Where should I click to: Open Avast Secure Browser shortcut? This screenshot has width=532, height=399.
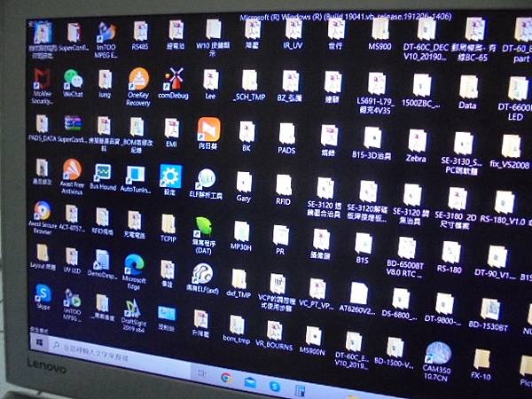[x=43, y=216]
